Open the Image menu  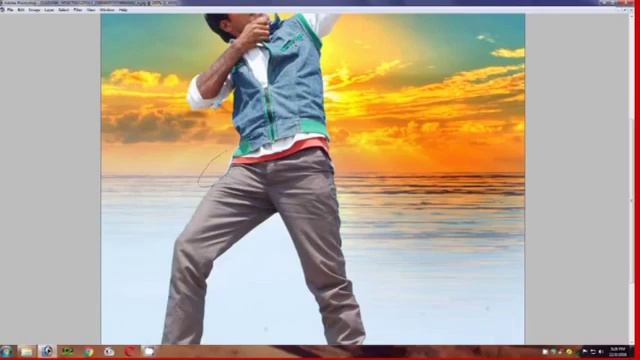[34, 10]
